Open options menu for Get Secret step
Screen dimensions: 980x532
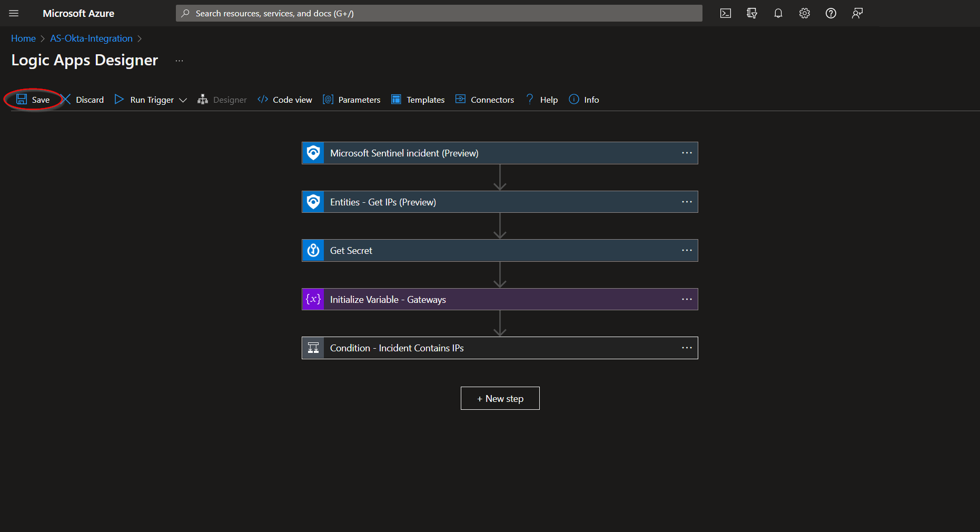click(x=687, y=250)
